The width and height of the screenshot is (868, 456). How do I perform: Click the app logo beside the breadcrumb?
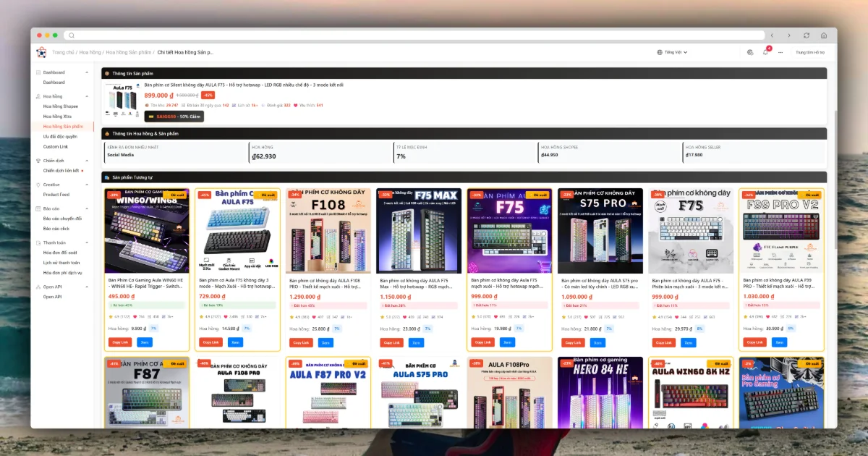pos(41,51)
